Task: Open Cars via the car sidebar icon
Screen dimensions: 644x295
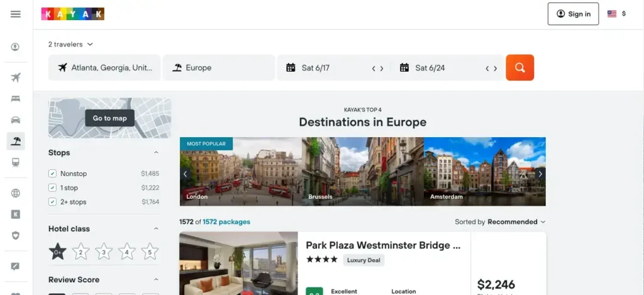Action: click(x=16, y=120)
